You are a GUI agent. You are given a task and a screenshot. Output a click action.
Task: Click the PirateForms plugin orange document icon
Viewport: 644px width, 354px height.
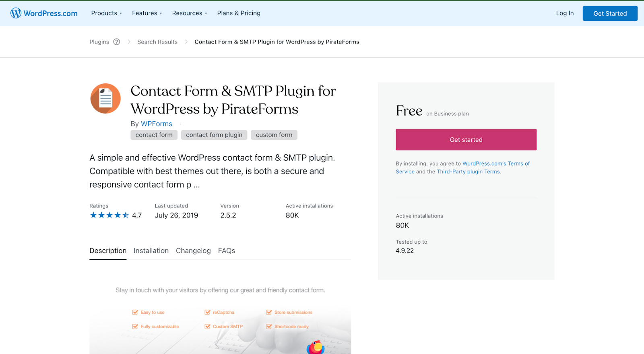pyautogui.click(x=105, y=99)
